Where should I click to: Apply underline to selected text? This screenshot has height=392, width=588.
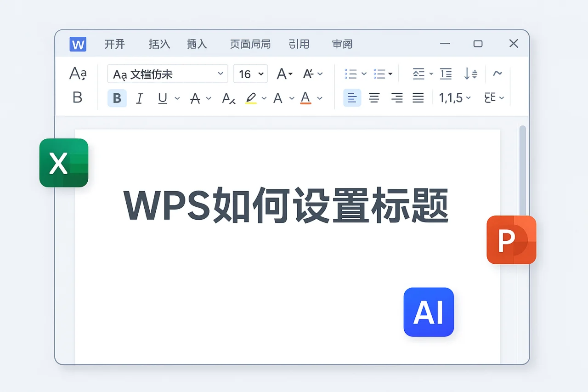163,98
